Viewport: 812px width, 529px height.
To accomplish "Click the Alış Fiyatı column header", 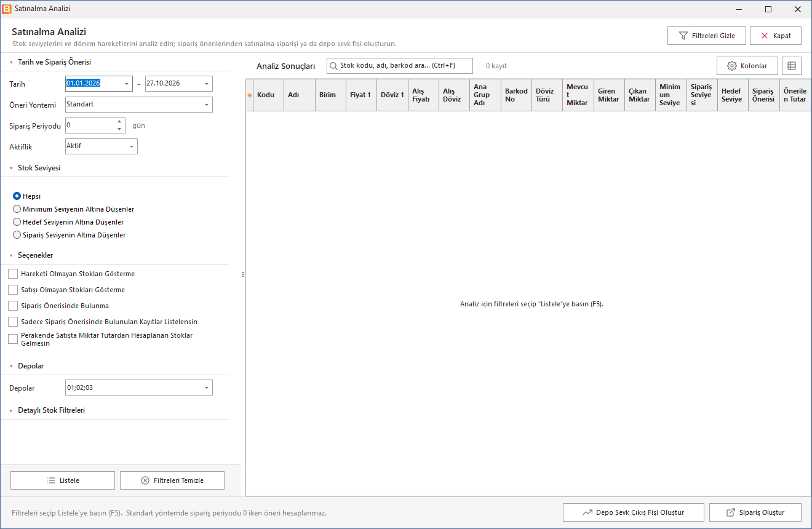I will 423,95.
